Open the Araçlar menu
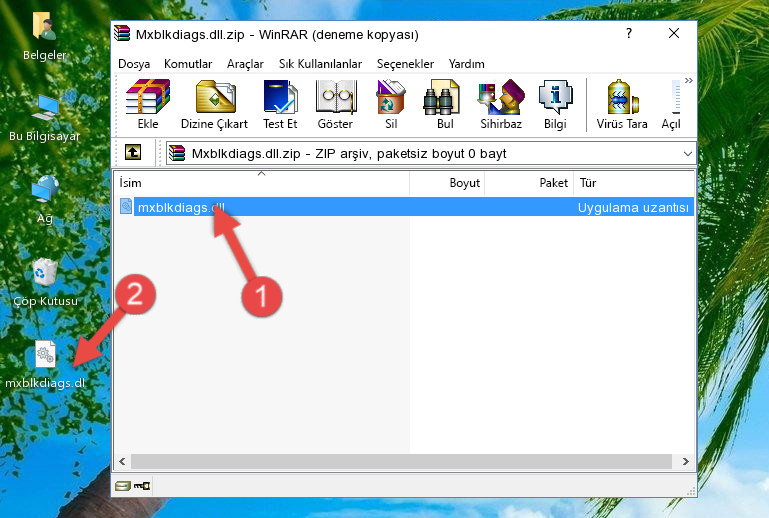The height and width of the screenshot is (518, 769). point(245,64)
